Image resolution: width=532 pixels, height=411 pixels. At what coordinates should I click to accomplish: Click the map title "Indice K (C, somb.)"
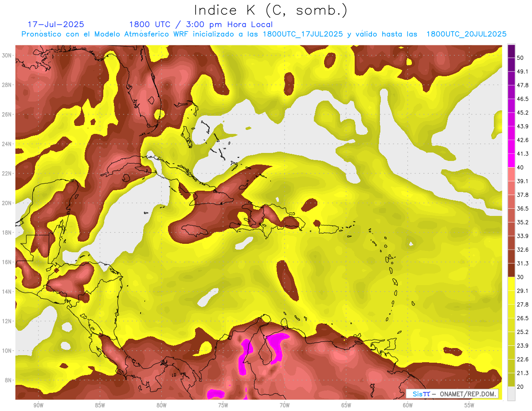coord(271,10)
